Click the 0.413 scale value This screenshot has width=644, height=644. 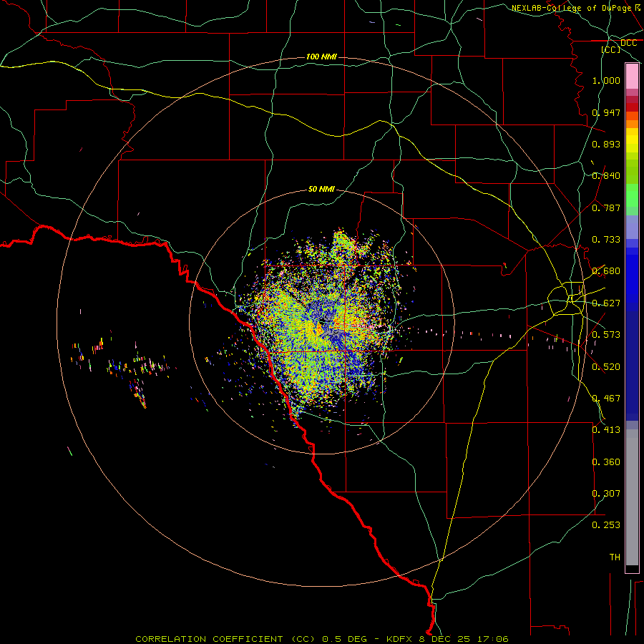606,430
